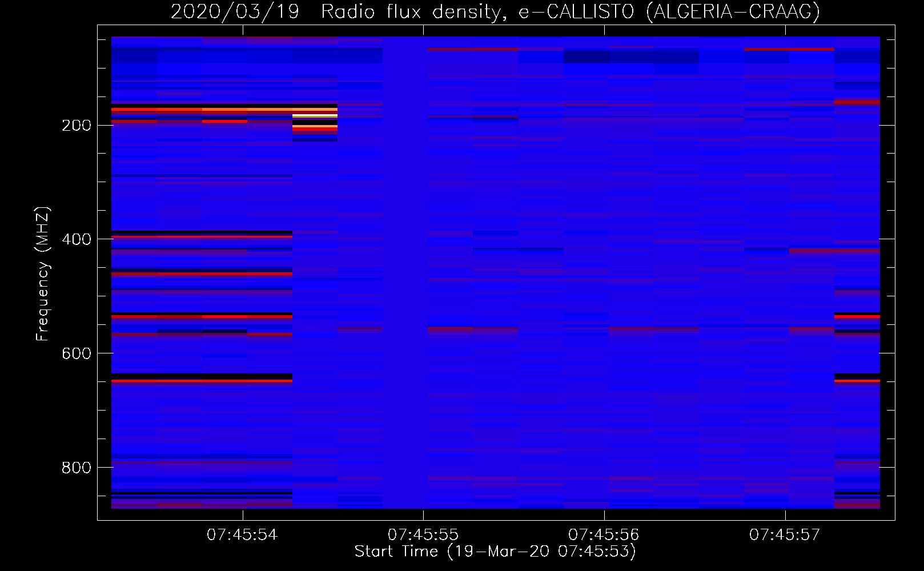Click the 07:45:55 time tick label
This screenshot has width=924, height=571.
(x=423, y=535)
